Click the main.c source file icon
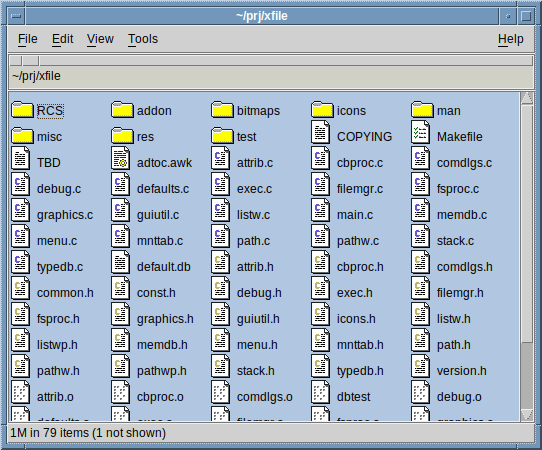 320,210
